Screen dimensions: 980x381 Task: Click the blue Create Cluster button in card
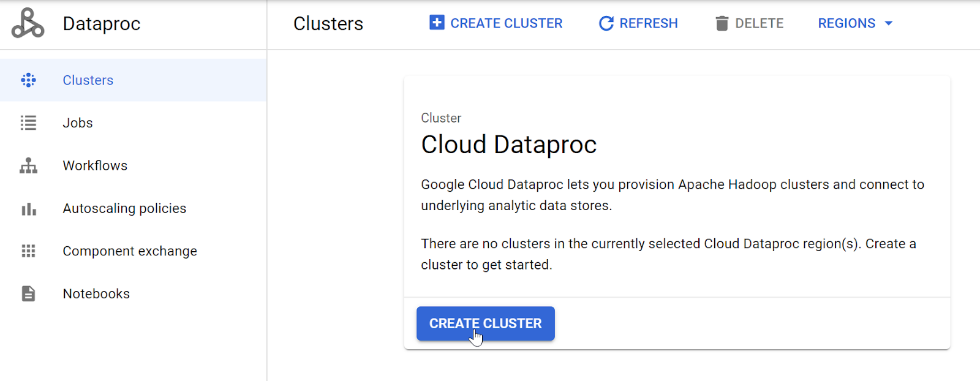(486, 323)
